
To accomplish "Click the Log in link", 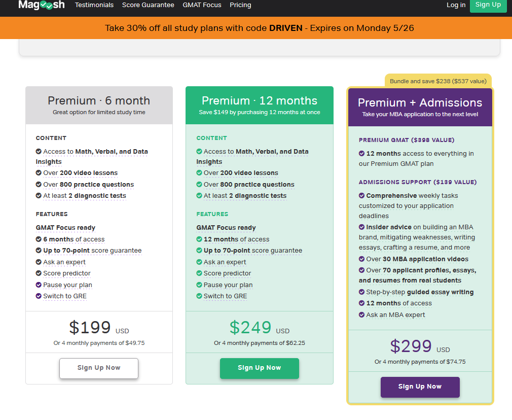I will pyautogui.click(x=456, y=5).
